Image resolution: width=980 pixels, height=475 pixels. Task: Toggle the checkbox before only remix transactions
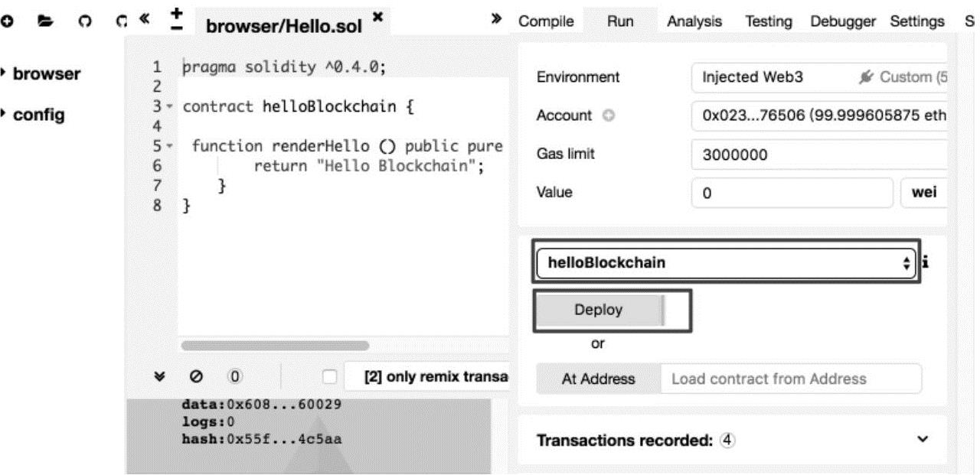329,376
